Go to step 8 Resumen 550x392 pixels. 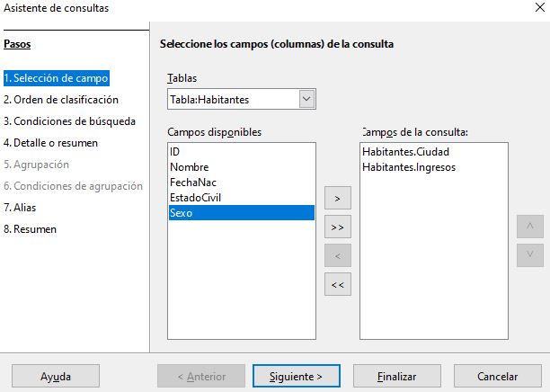(x=31, y=229)
